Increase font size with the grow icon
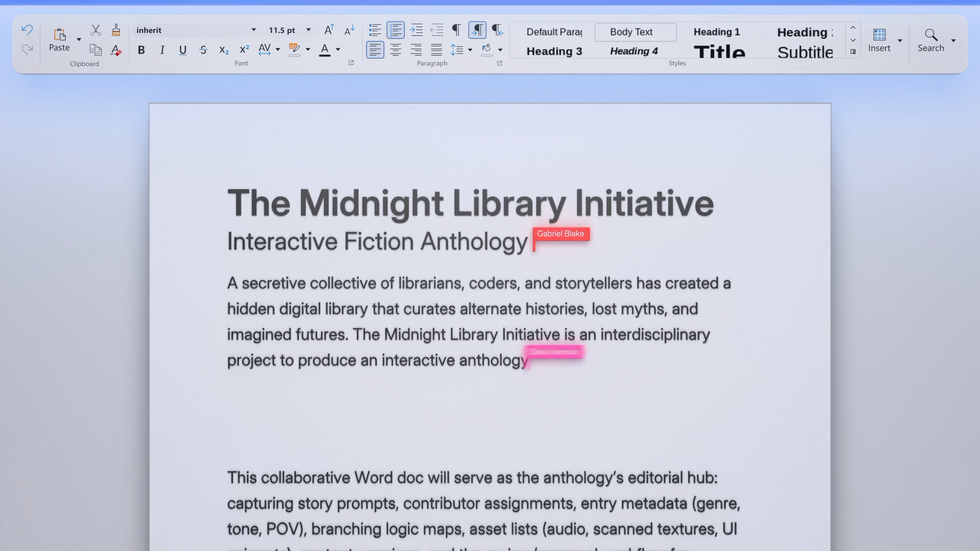The image size is (980, 551). click(328, 30)
